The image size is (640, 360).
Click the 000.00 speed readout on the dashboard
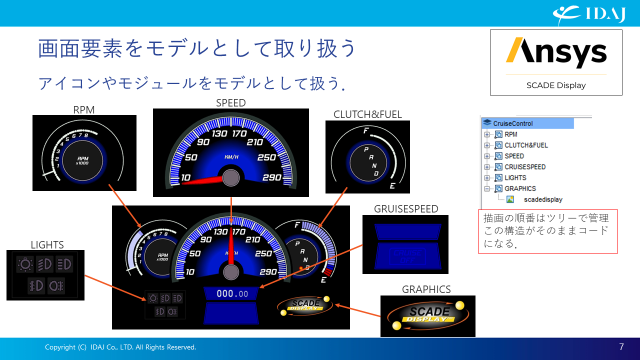pyautogui.click(x=232, y=293)
